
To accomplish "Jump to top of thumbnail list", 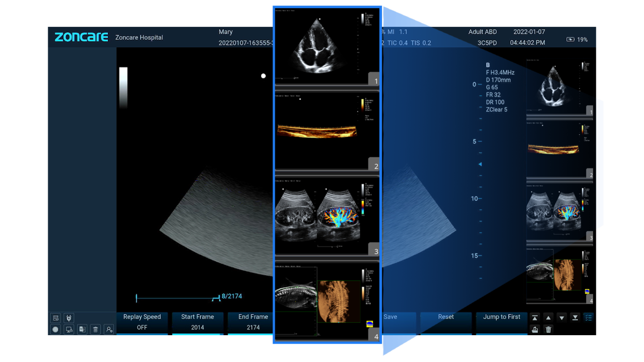I will pos(535,317).
